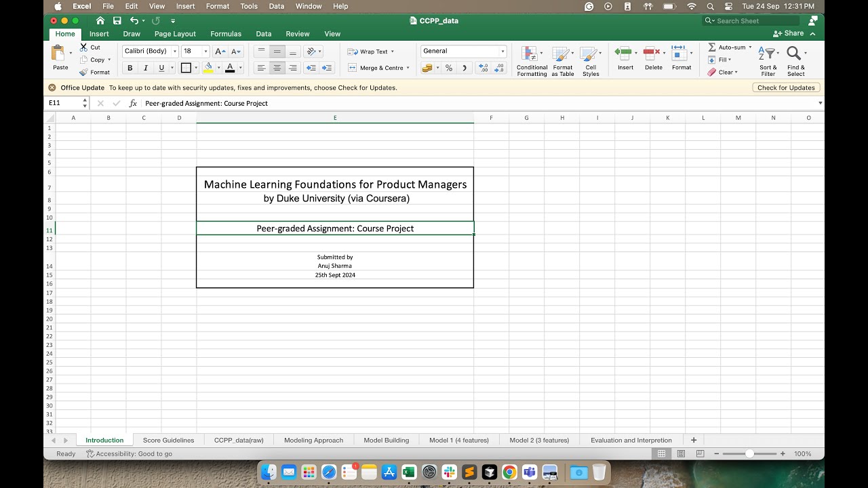Click the Insert cells icon
Viewport: 868px width, 488px height.
pyautogui.click(x=623, y=53)
